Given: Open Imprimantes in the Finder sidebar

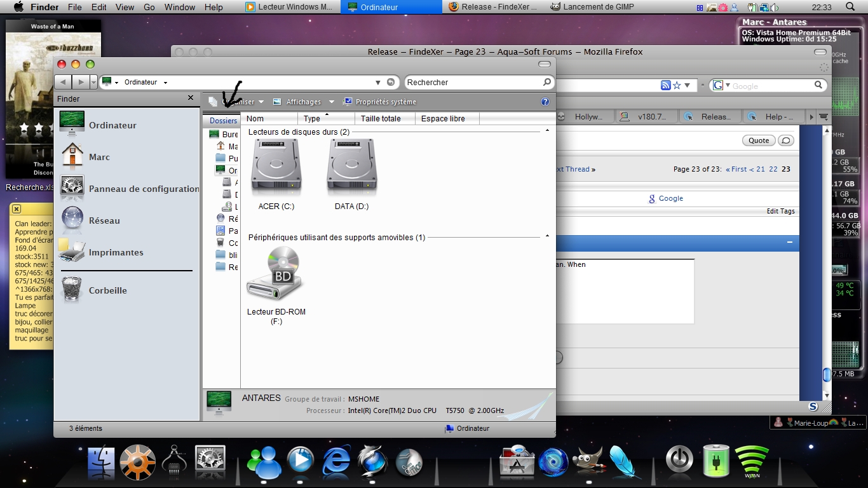Looking at the screenshot, I should (116, 252).
